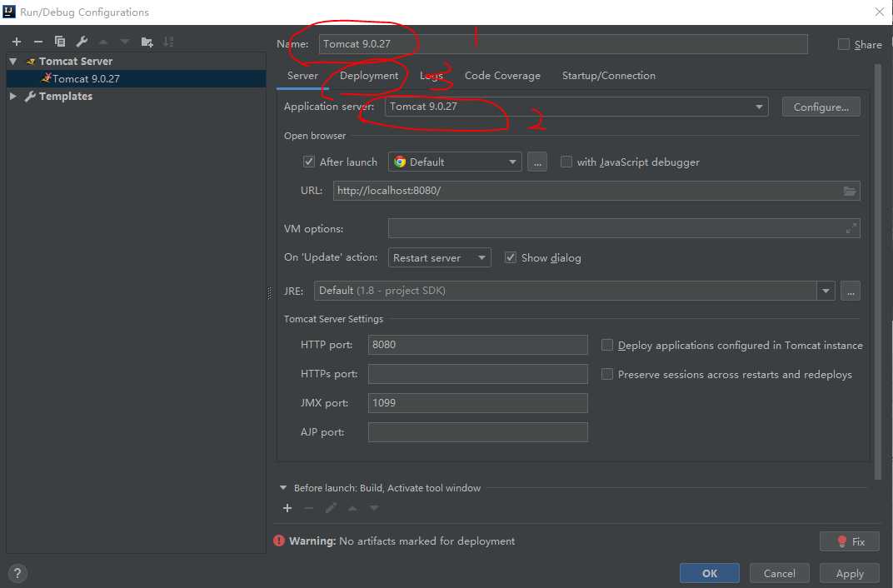This screenshot has height=588, width=893.
Task: Click the Name input field
Action: pyautogui.click(x=563, y=44)
